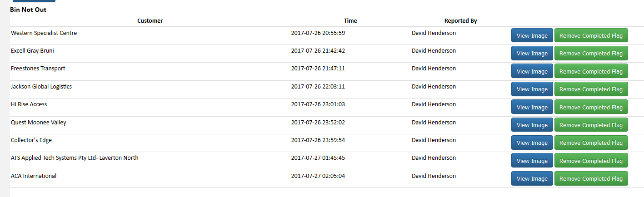Remove completed flag for Excell Gray Bruni
Viewport: 644px width, 197px height.
(x=591, y=53)
